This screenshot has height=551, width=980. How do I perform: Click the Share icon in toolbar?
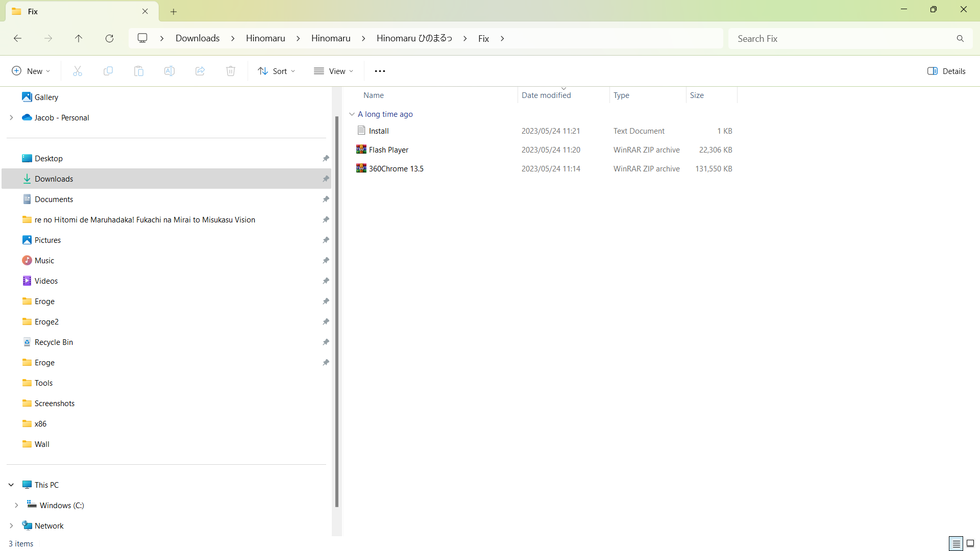[x=200, y=71]
